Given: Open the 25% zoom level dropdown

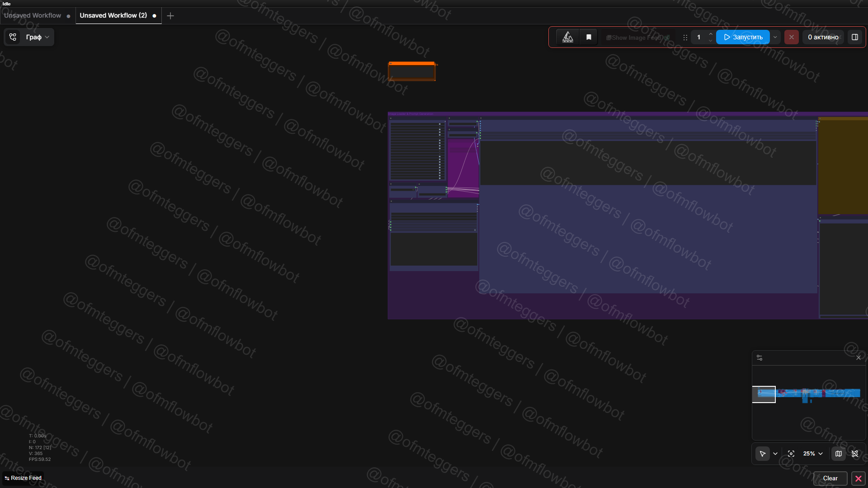Looking at the screenshot, I should (x=813, y=454).
